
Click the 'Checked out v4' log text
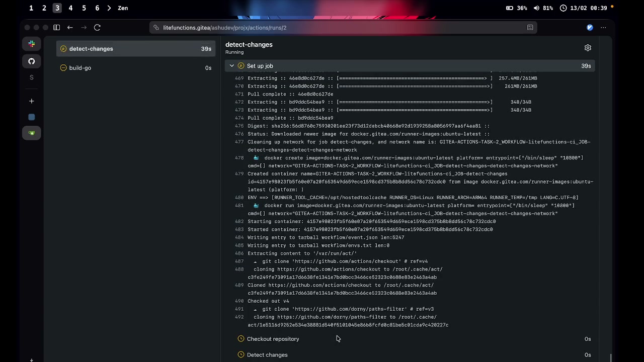(x=268, y=301)
